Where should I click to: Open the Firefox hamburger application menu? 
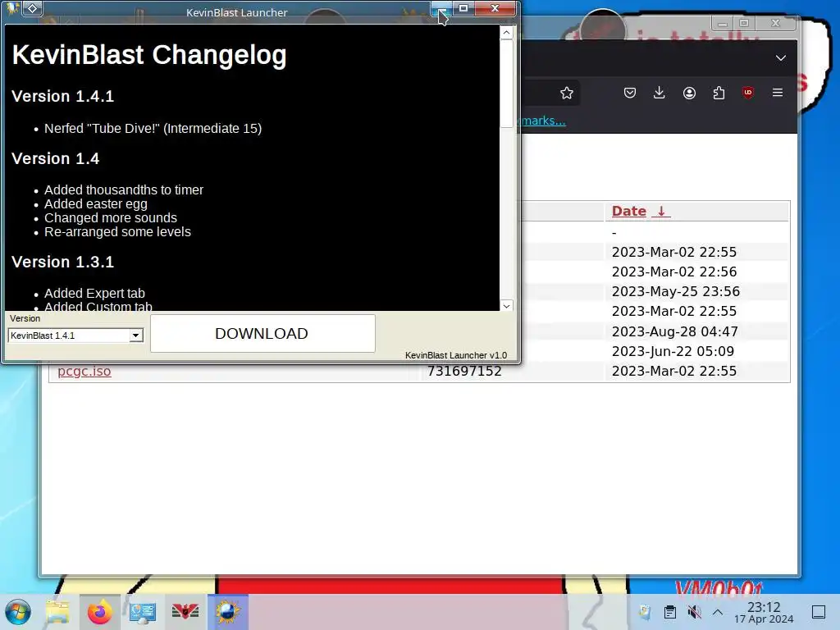[x=778, y=93]
